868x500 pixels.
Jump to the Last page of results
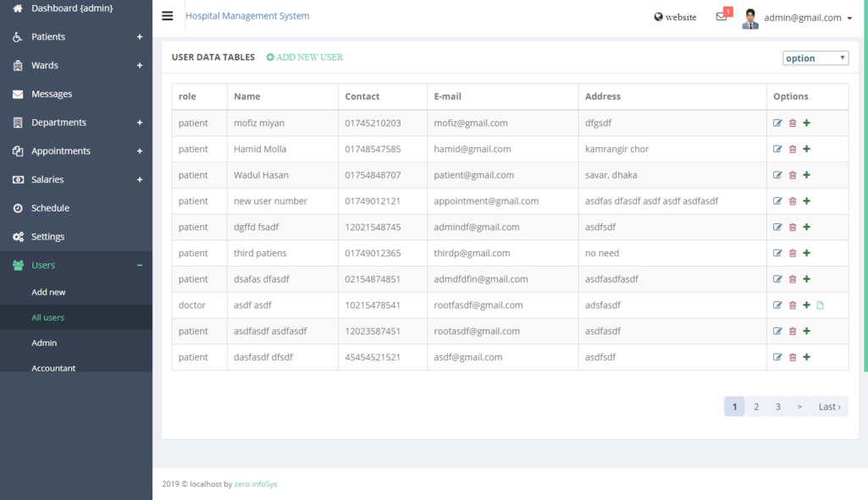[x=829, y=407]
